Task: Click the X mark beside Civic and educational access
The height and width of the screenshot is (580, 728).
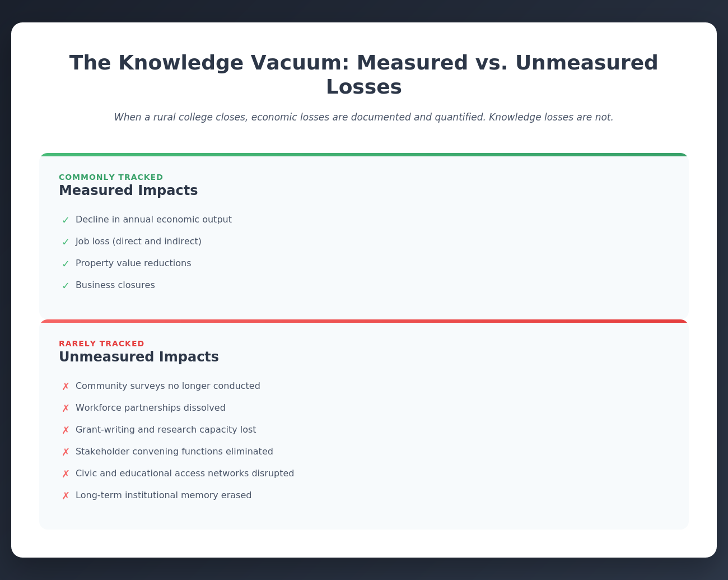Action: coord(66,474)
